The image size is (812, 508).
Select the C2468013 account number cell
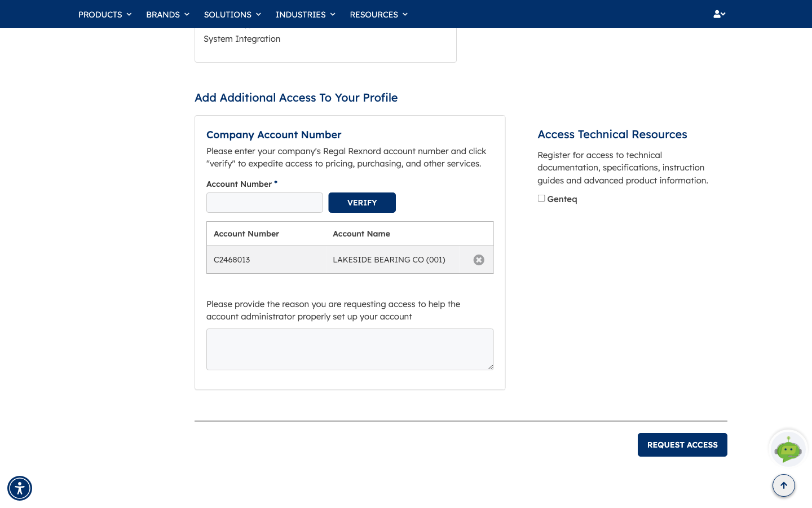click(266, 260)
